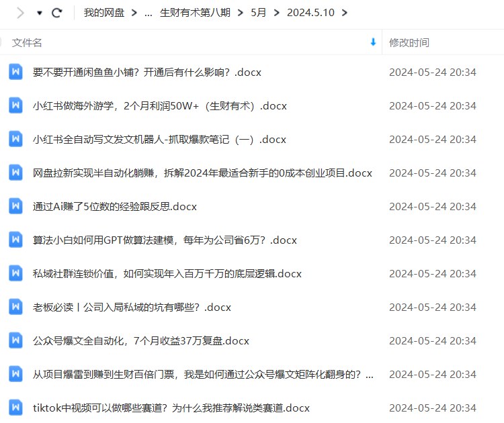
Task: Sort by 文件名 column header
Action: click(27, 42)
